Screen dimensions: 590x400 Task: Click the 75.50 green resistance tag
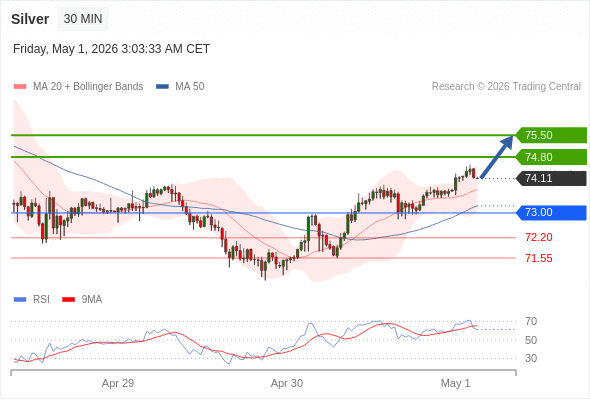coord(550,135)
